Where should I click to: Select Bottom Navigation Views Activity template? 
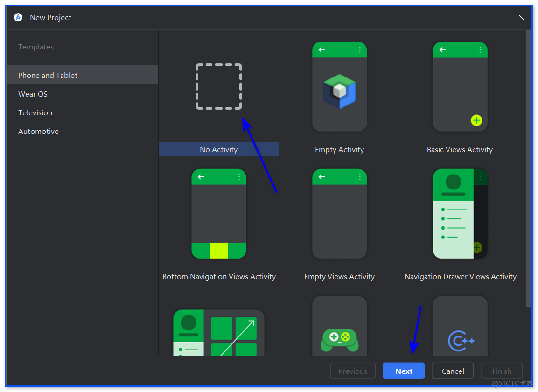click(x=218, y=214)
